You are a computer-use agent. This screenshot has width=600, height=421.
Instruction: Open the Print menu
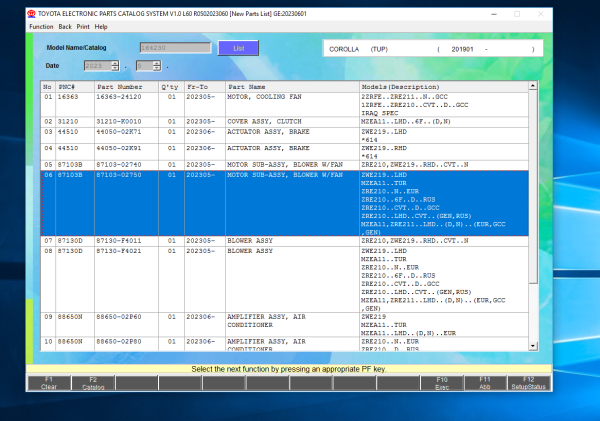point(84,26)
